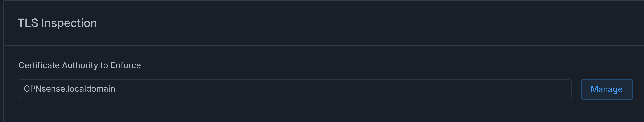Screen dimensions: 644x122
Task: Click the Manage button beside the field
Action: click(x=607, y=89)
